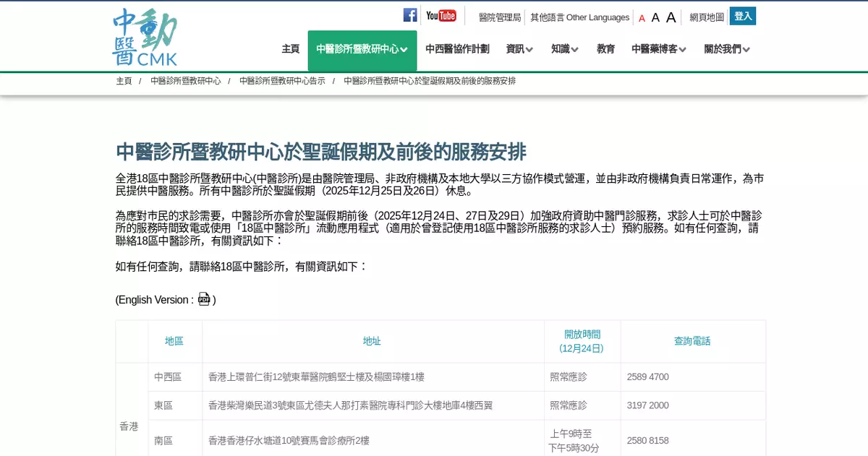Select the largest font size A
Image resolution: width=868 pixels, height=456 pixels.
click(x=671, y=17)
